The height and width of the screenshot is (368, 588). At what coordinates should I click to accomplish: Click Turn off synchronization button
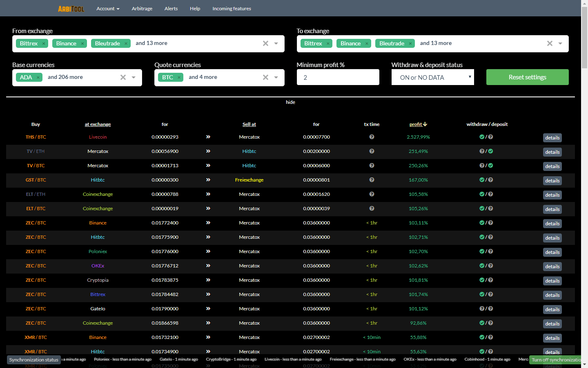pos(555,360)
